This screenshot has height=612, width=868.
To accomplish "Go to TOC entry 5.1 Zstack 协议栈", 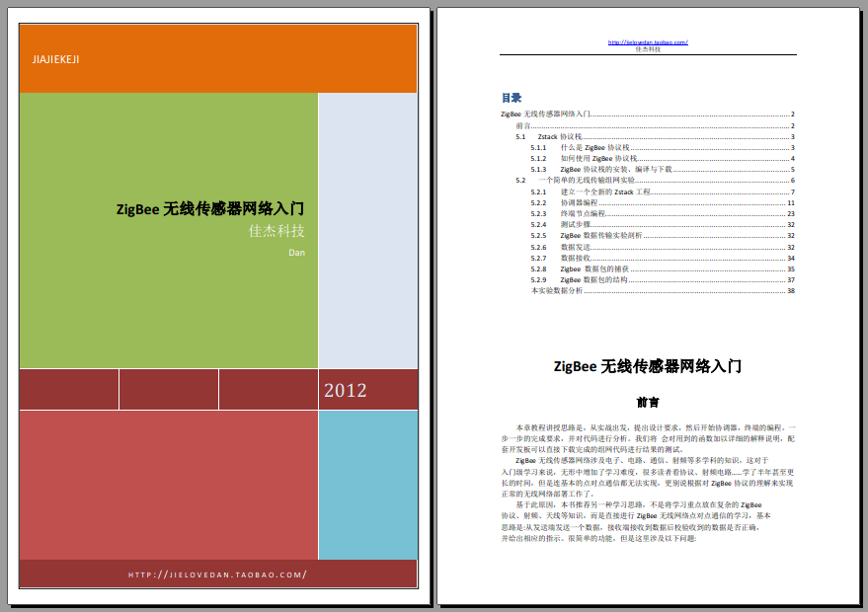I will 656,136.
